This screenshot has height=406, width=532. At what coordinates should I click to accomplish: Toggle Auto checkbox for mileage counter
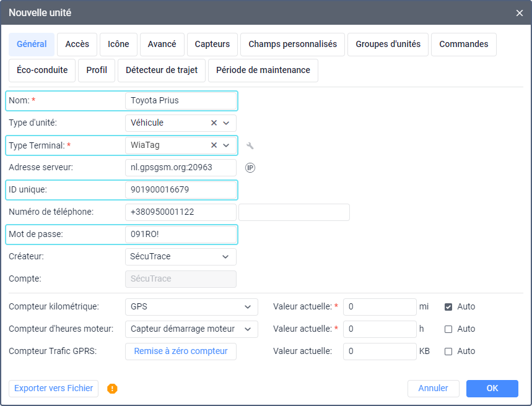448,306
